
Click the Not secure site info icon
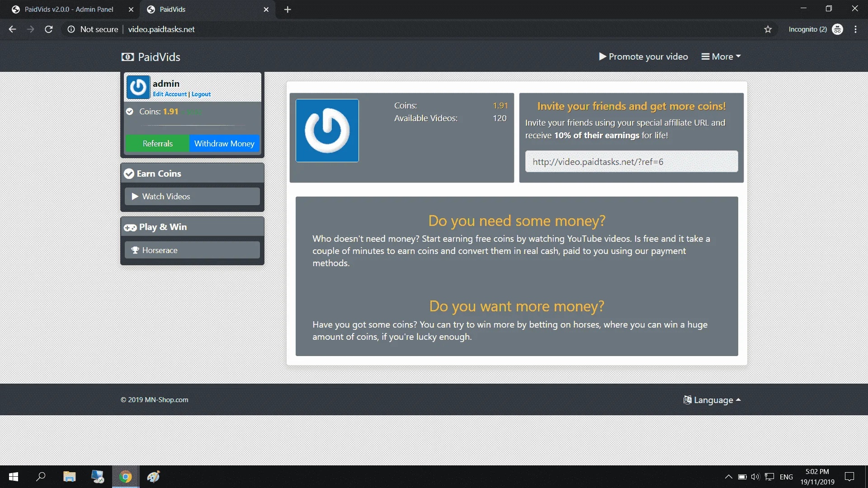click(x=71, y=29)
